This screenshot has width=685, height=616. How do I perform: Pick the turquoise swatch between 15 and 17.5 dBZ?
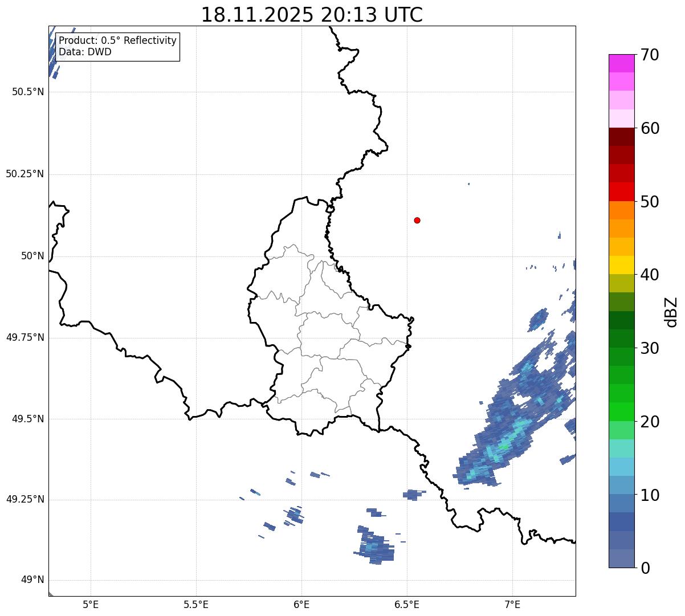(x=622, y=448)
